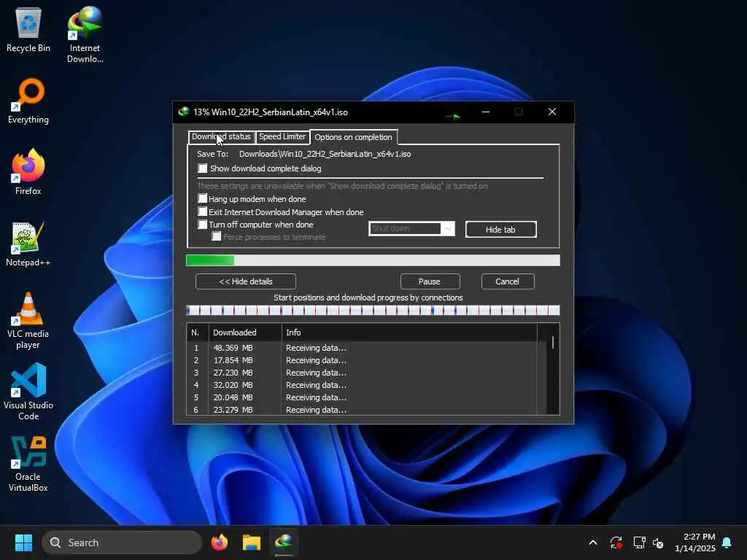Enable Turn off computer when done
Viewport: 747px width, 560px height.
203,225
